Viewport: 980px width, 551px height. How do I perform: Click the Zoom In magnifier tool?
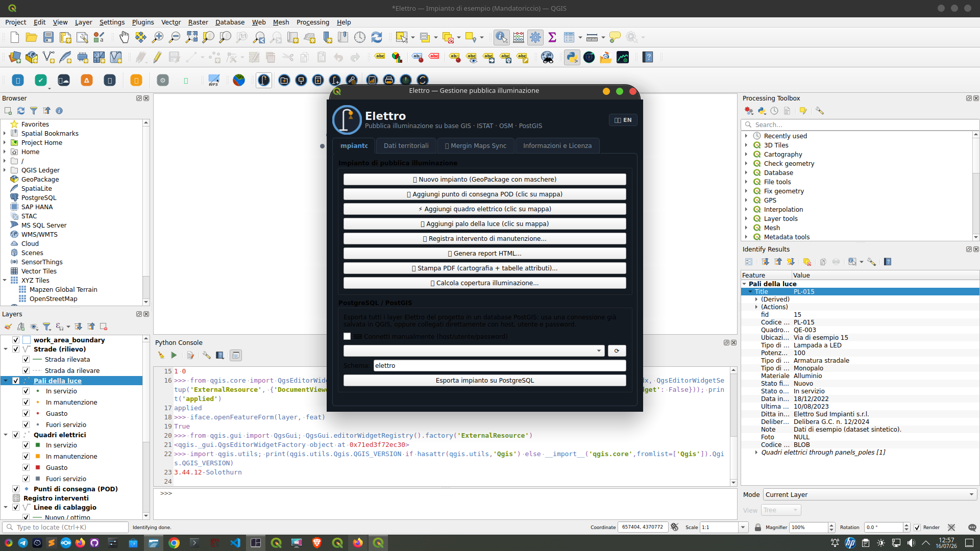click(158, 37)
